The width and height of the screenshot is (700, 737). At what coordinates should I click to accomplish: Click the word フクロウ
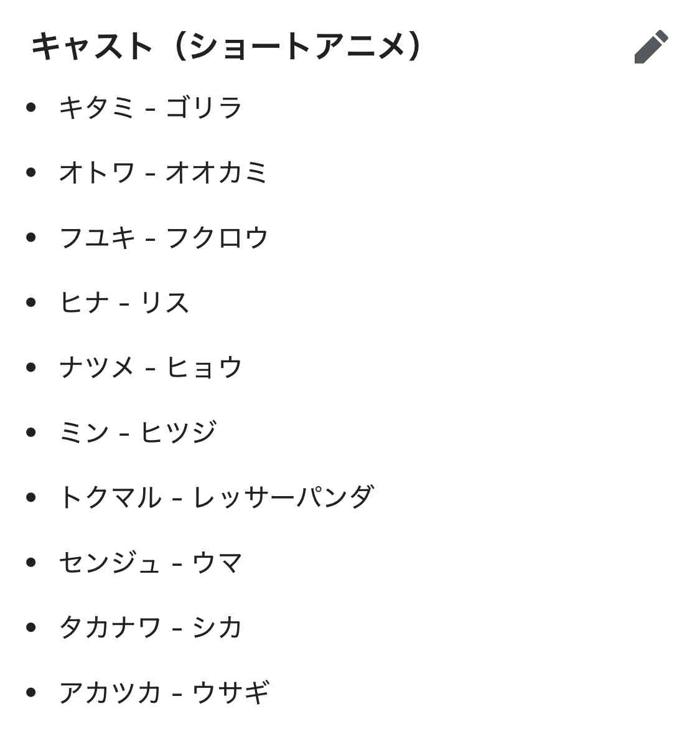tap(217, 237)
